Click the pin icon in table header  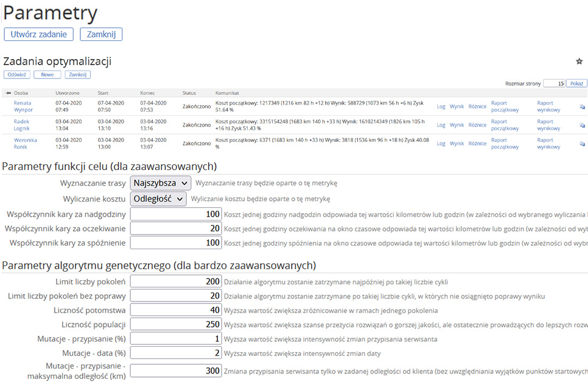(7, 93)
